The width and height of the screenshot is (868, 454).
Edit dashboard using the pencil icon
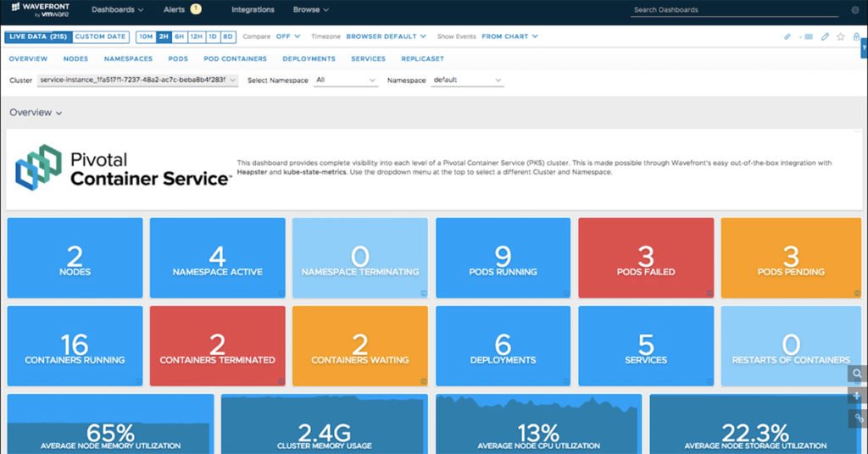[825, 36]
